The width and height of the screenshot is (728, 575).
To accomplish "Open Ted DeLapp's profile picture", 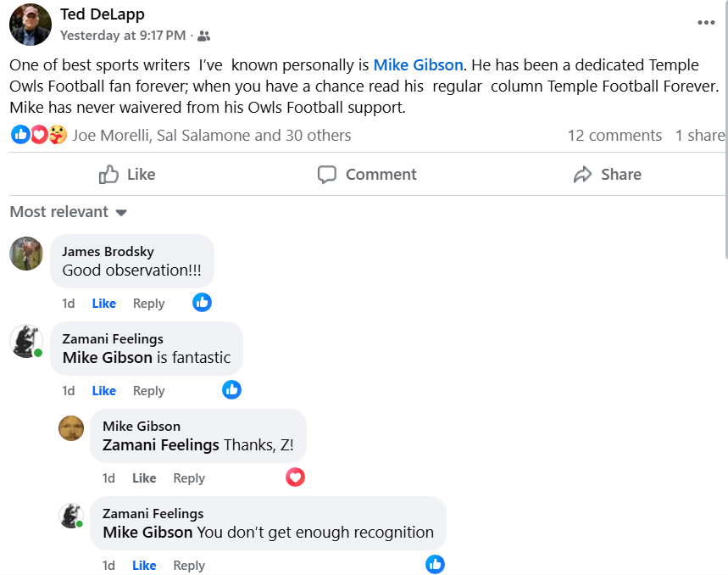I will (x=31, y=24).
